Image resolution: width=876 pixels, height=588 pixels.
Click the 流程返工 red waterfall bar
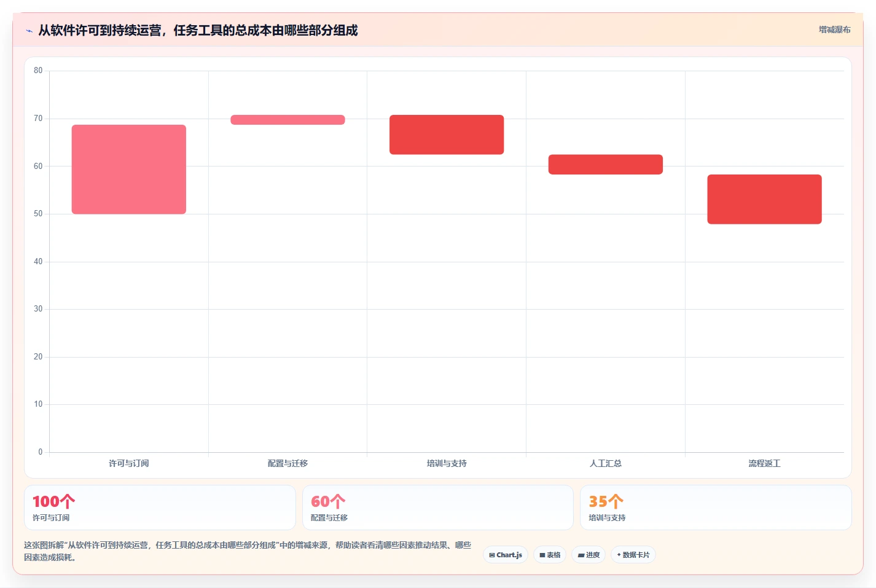click(764, 199)
